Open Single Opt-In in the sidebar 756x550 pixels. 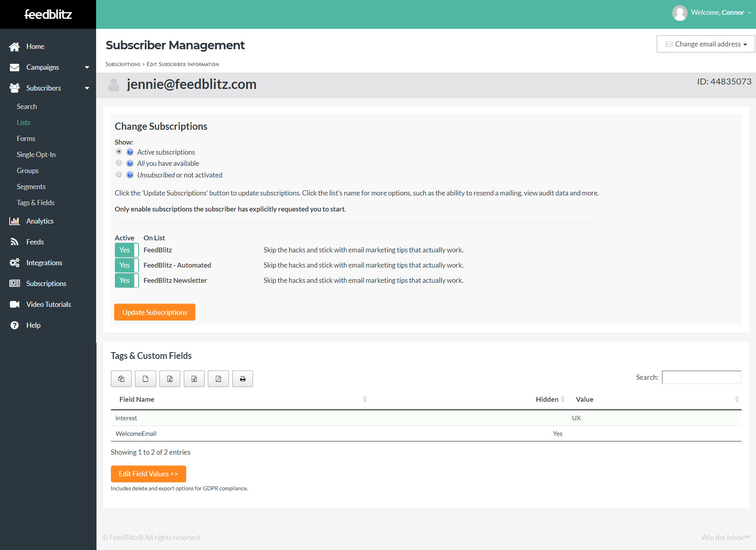pos(36,155)
